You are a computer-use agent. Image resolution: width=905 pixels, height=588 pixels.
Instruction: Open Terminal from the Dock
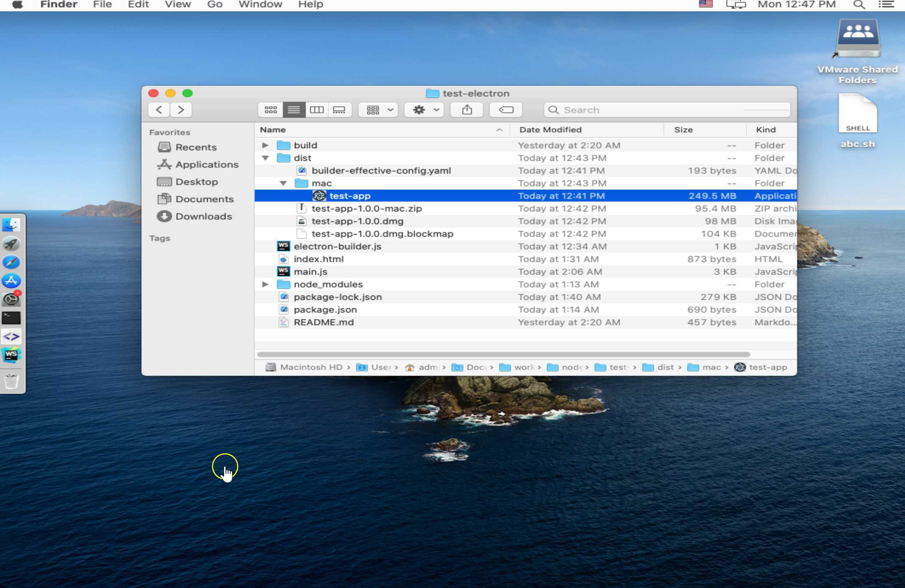[11, 318]
